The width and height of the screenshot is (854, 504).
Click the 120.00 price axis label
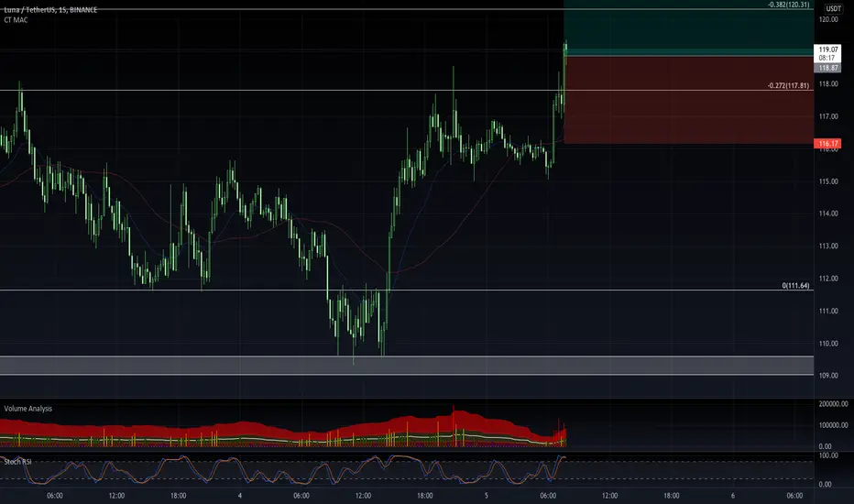[828, 19]
